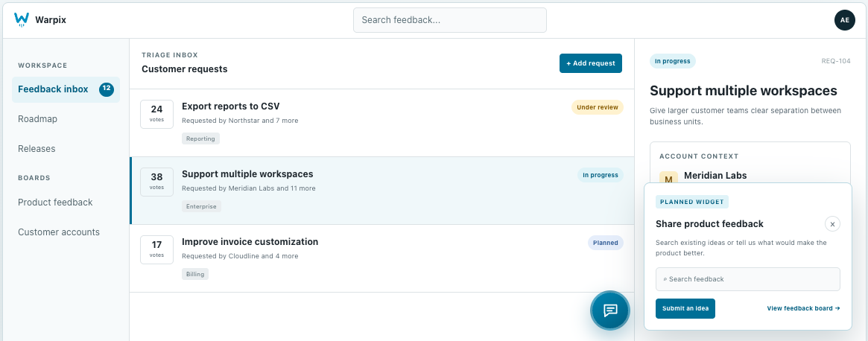Click the REQ-104 identifier
868x341 pixels.
point(836,61)
